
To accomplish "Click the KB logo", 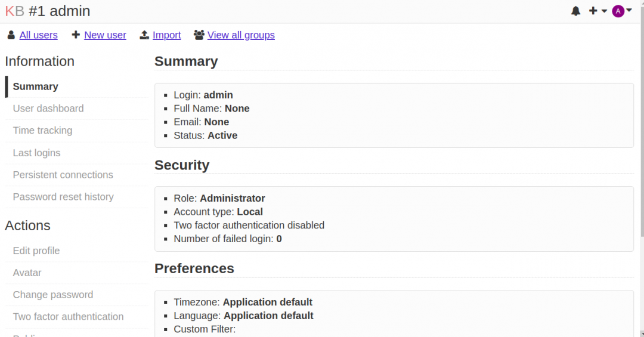I will click(x=14, y=11).
